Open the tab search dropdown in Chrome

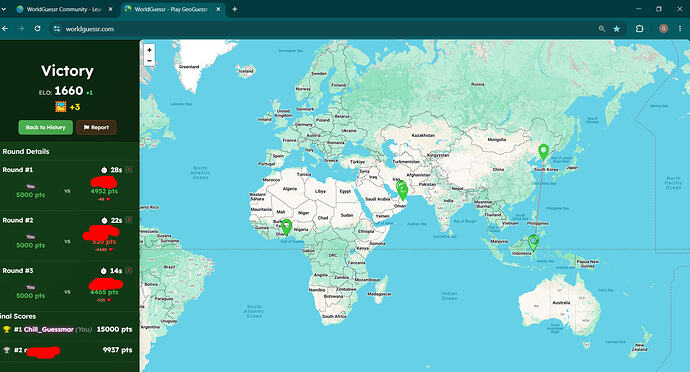4,9
